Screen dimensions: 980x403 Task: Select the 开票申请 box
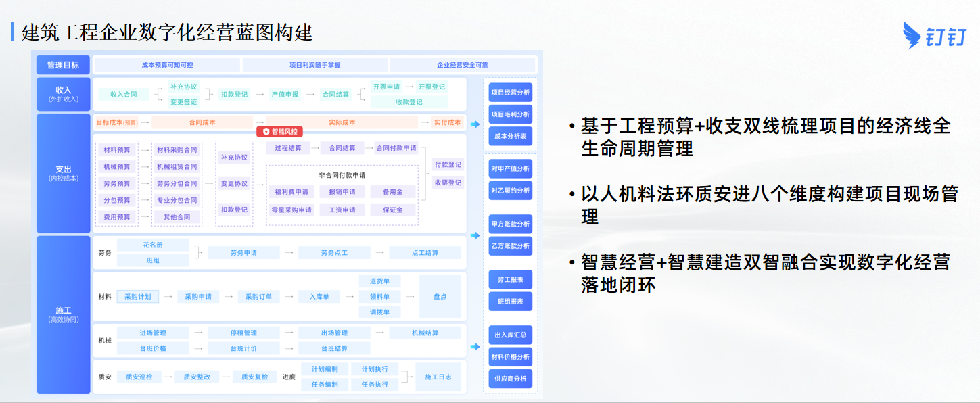click(386, 87)
